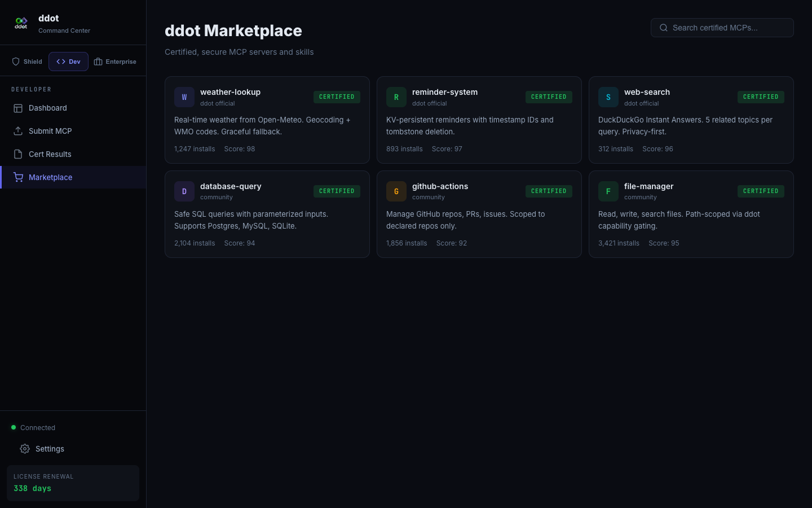Click the github-actions G tile icon
The image size is (812, 508).
click(x=396, y=191)
